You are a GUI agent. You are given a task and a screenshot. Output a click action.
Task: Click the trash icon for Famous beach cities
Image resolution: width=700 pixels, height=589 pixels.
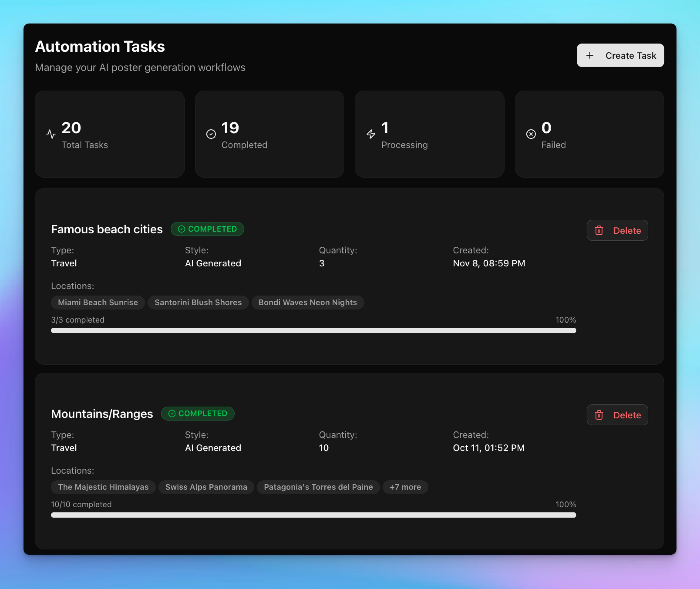pos(599,230)
